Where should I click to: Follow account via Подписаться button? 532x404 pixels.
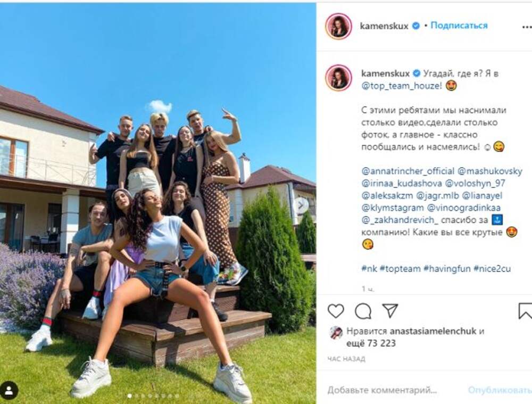[459, 26]
